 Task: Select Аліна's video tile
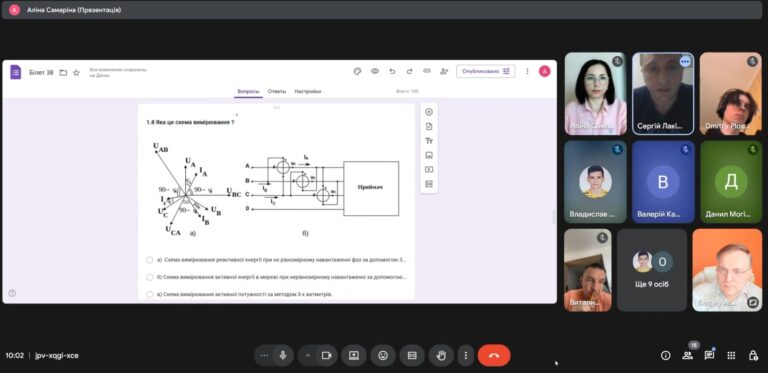pos(595,93)
